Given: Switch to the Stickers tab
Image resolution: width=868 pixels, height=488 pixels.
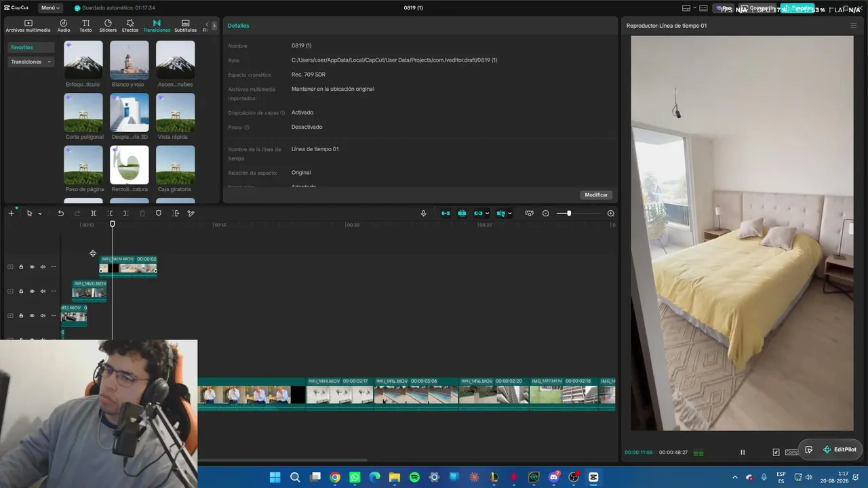Looking at the screenshot, I should pos(108,26).
